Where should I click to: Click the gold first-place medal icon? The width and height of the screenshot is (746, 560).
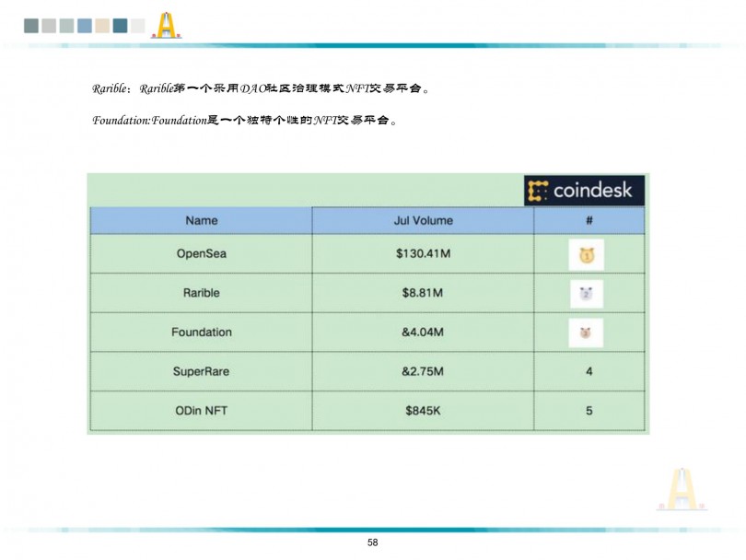point(586,255)
